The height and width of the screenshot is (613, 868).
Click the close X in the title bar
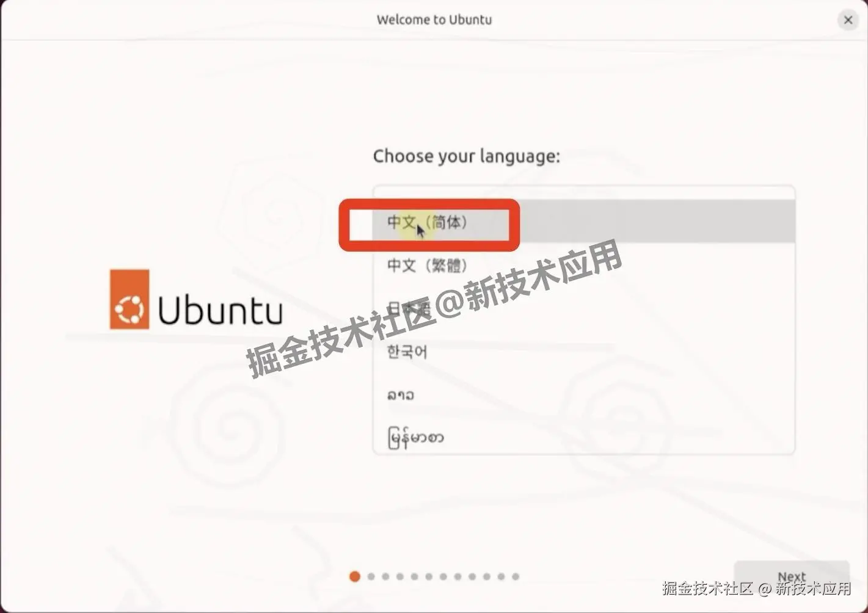tap(848, 20)
